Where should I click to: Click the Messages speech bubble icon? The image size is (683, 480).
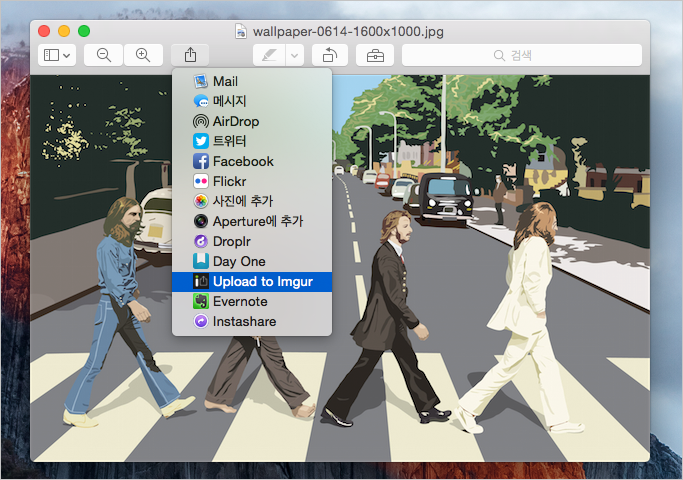(x=200, y=101)
